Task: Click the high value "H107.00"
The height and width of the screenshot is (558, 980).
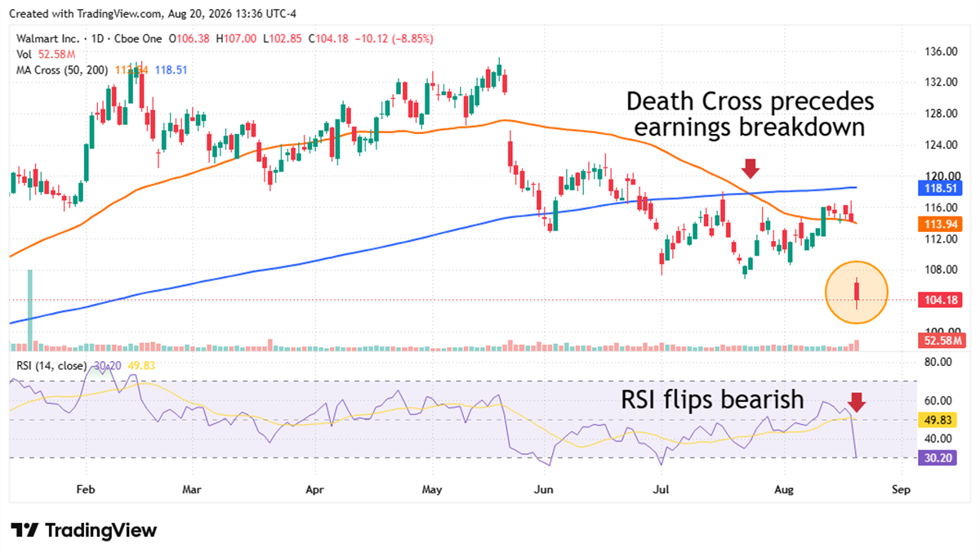Action: point(237,38)
